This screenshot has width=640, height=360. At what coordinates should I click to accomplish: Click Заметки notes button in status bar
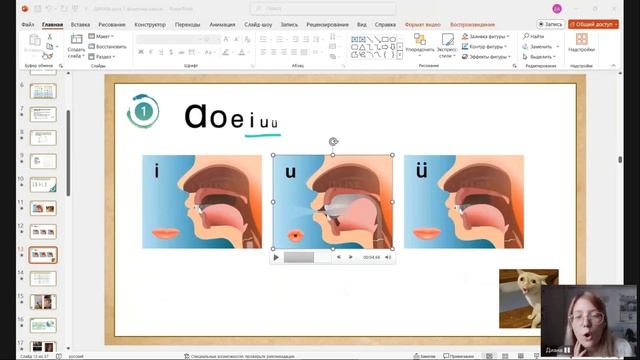coord(424,356)
